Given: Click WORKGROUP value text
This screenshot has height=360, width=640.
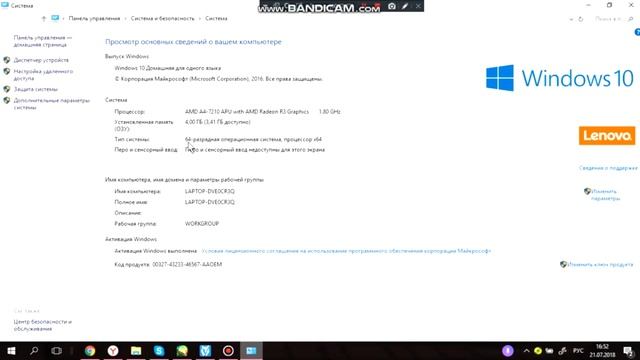Looking at the screenshot, I should (202, 224).
